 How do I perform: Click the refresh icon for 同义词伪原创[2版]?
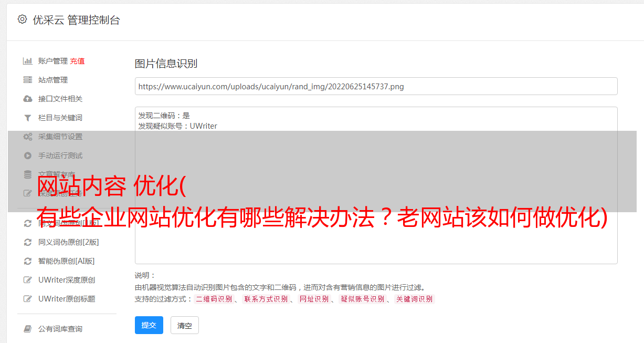coord(28,242)
